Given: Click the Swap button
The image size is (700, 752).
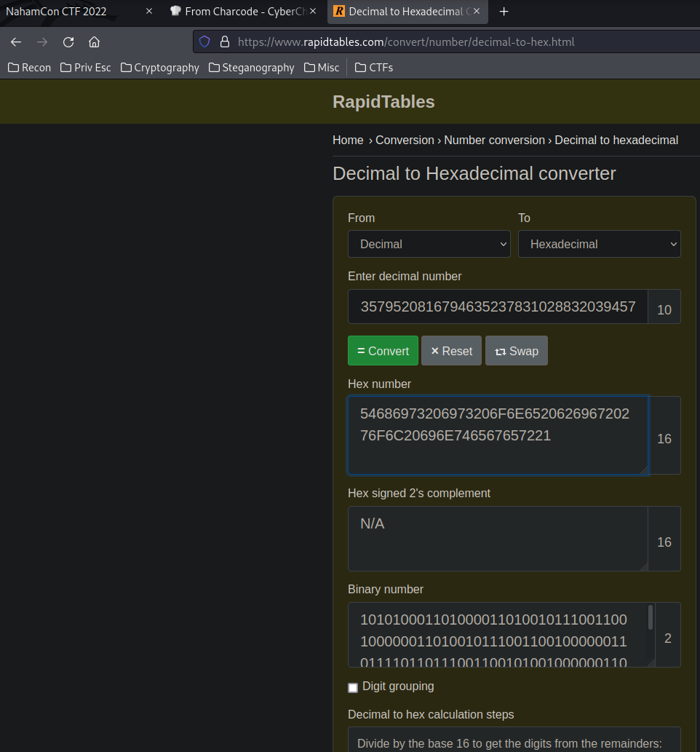Looking at the screenshot, I should [517, 351].
